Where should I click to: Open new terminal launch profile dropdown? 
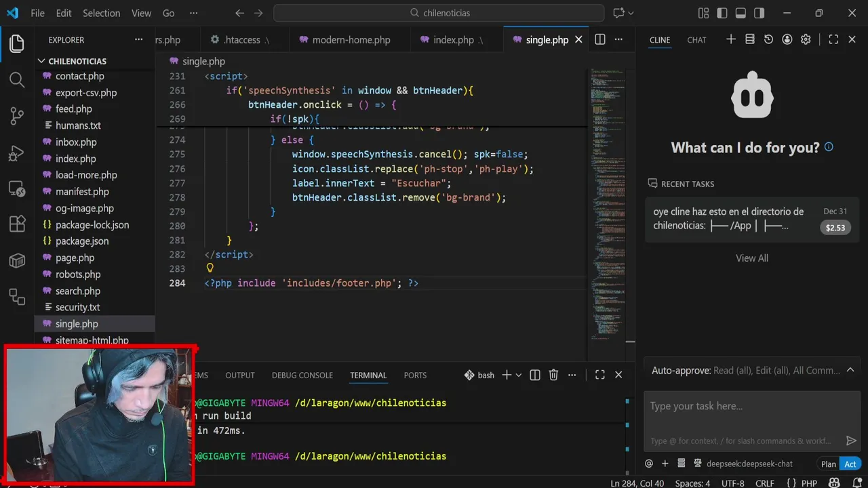[x=519, y=375]
